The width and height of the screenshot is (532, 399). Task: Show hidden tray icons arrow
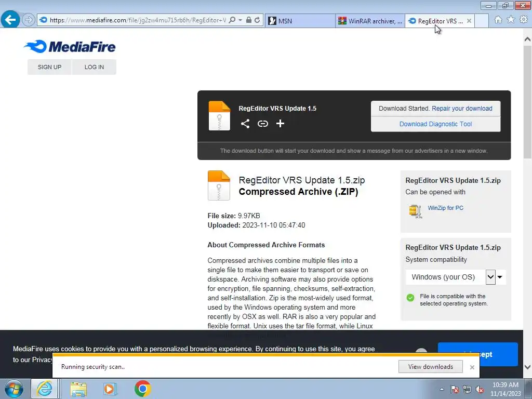442,390
